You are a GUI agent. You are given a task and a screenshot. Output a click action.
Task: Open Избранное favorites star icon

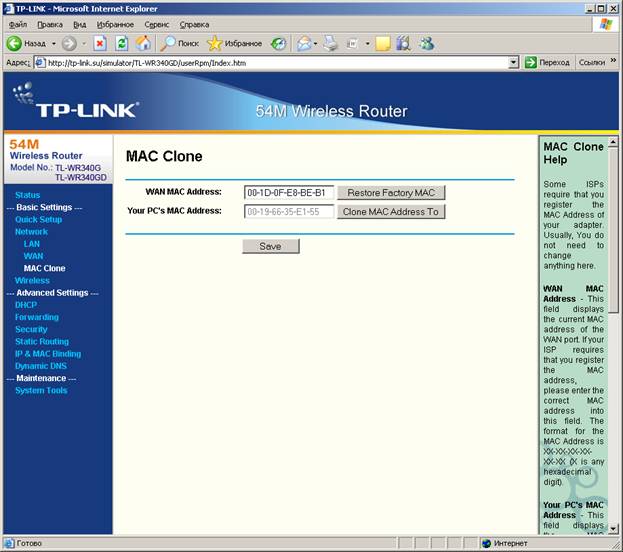pyautogui.click(x=215, y=43)
